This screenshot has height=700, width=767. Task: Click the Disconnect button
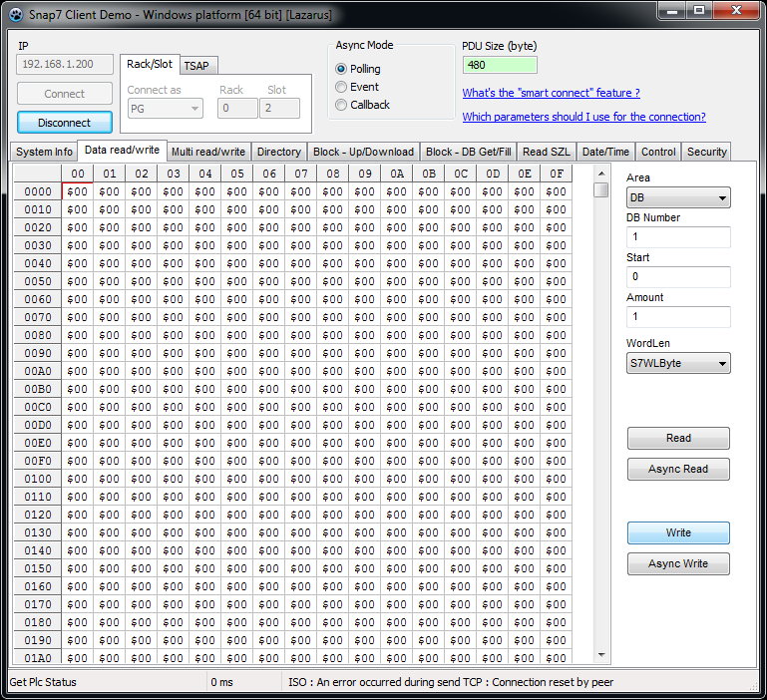(x=65, y=123)
